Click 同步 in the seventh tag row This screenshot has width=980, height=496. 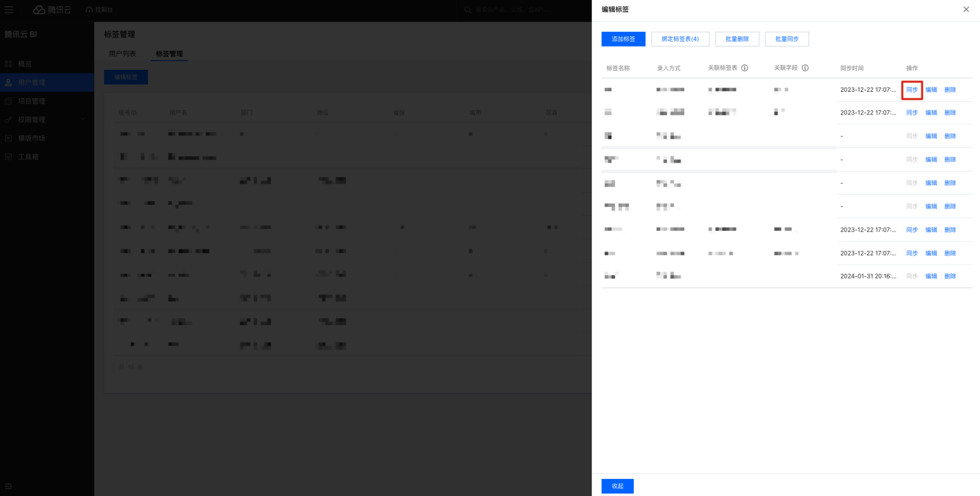tap(912, 230)
